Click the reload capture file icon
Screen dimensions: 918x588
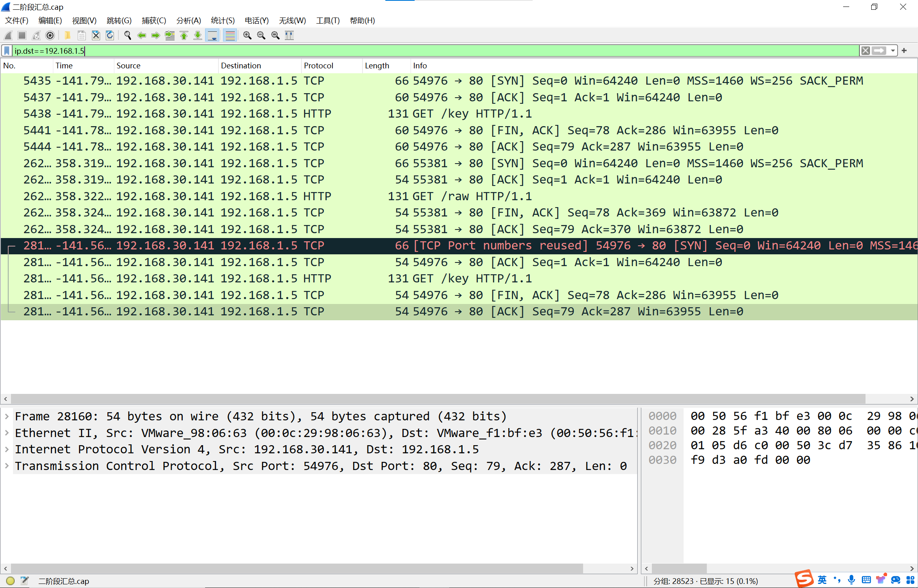[x=110, y=36]
